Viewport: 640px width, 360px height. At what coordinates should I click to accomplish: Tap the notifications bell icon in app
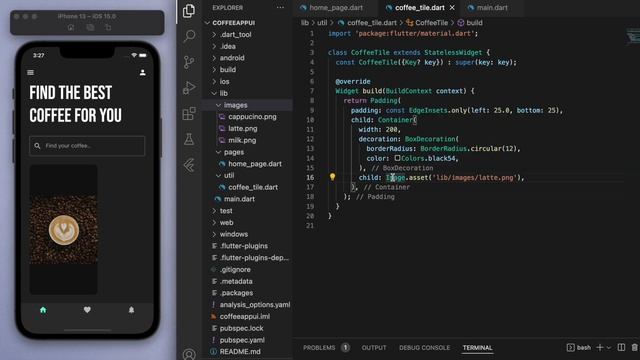pyautogui.click(x=131, y=310)
